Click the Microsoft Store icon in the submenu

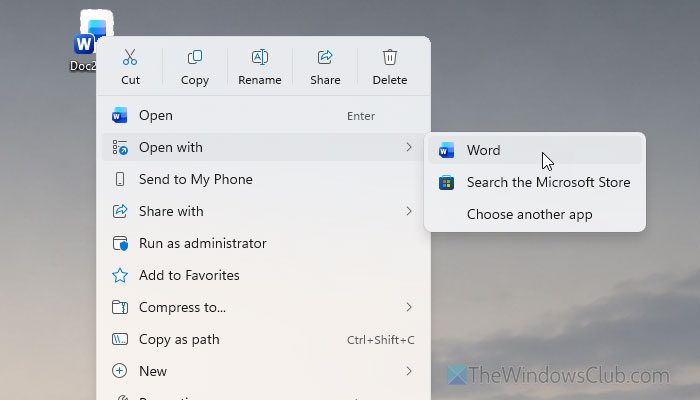click(x=446, y=183)
